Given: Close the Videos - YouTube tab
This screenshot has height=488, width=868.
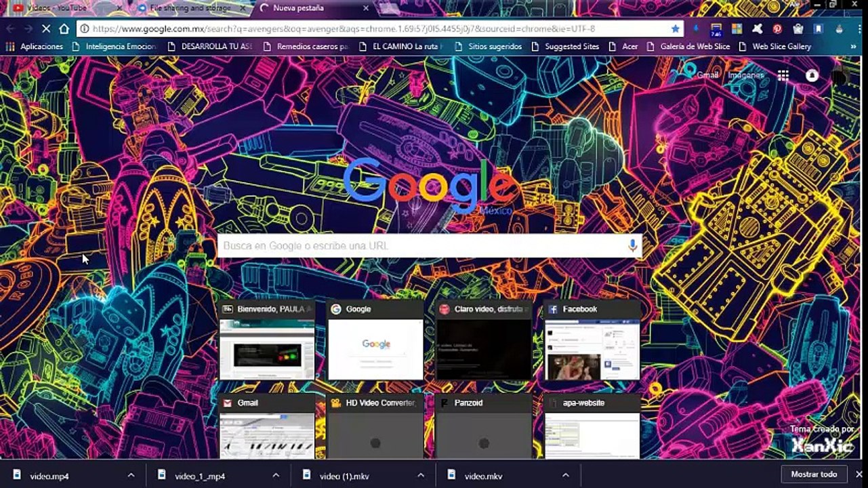Looking at the screenshot, I should pyautogui.click(x=119, y=8).
